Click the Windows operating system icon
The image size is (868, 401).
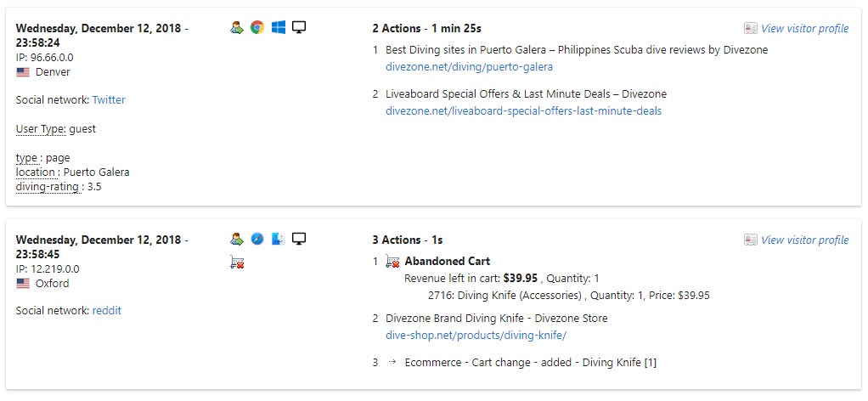279,27
